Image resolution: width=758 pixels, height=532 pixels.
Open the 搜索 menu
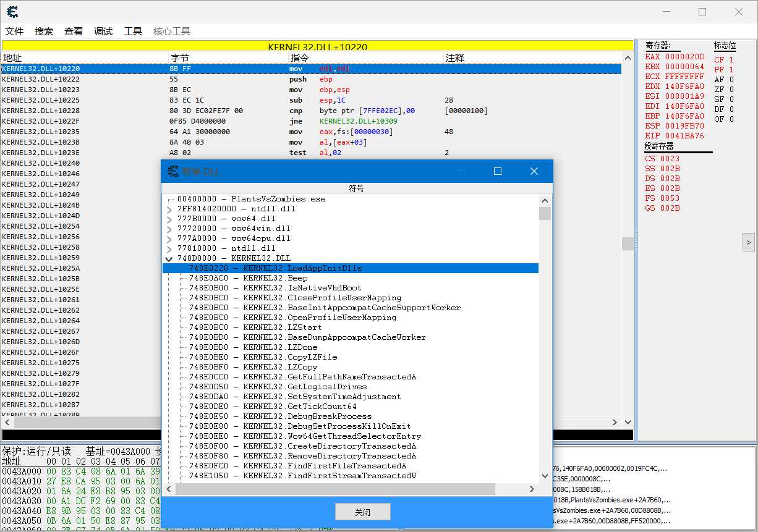[44, 32]
